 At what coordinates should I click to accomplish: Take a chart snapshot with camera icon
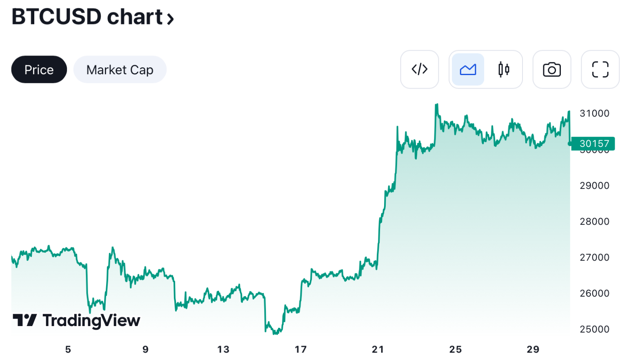coord(552,69)
